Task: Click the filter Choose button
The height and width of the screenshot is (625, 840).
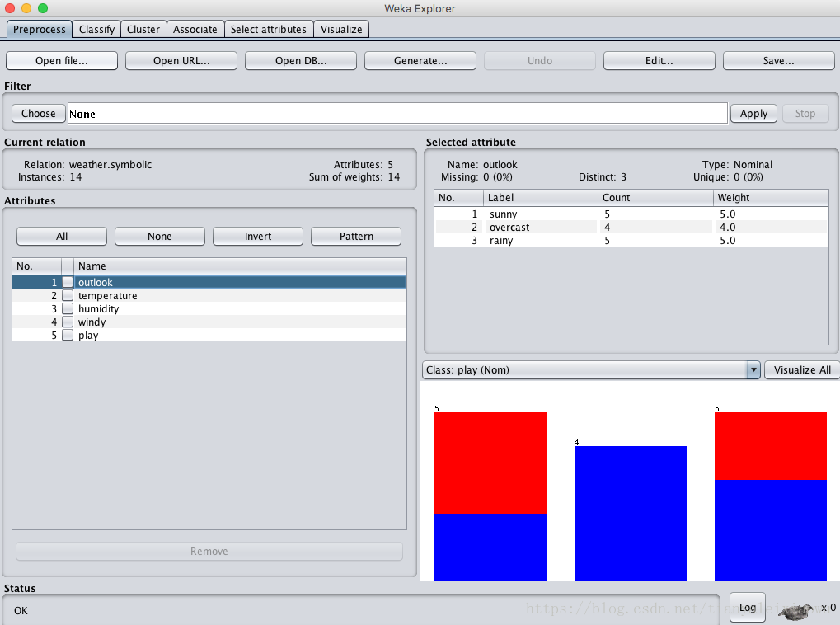Action: click(x=39, y=114)
